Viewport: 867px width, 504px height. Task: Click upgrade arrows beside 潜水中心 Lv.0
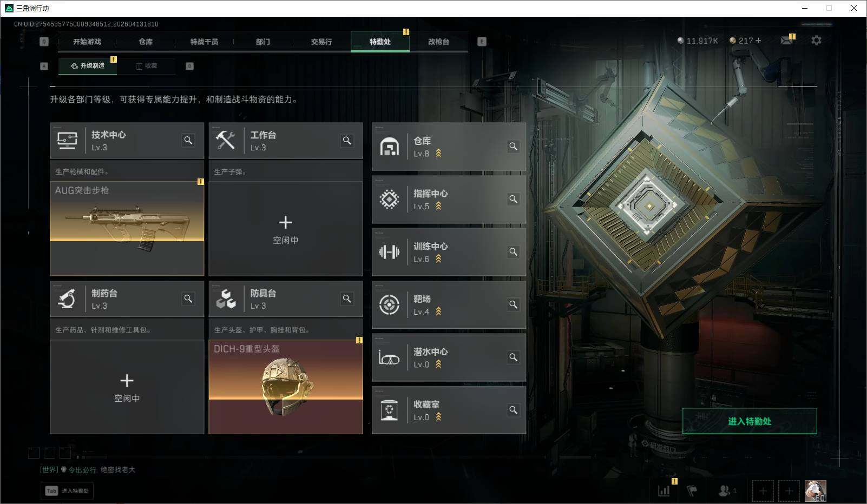pos(438,364)
